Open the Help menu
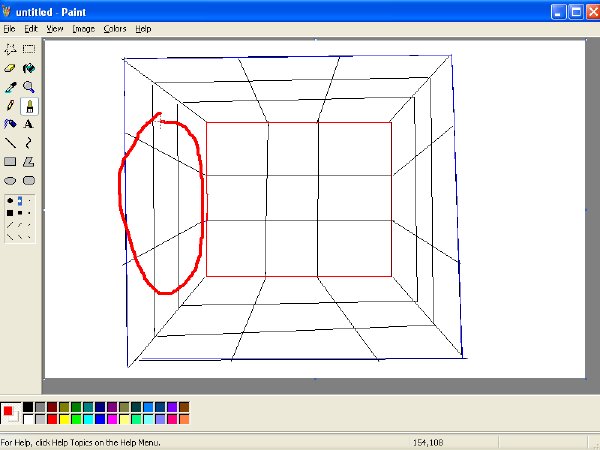600x450 pixels. (143, 29)
